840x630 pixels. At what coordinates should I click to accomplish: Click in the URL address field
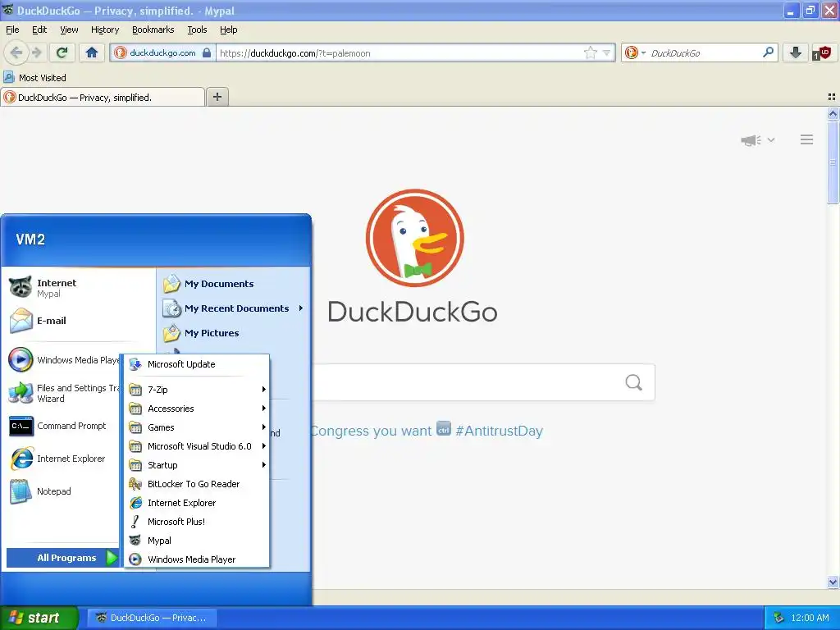(399, 52)
